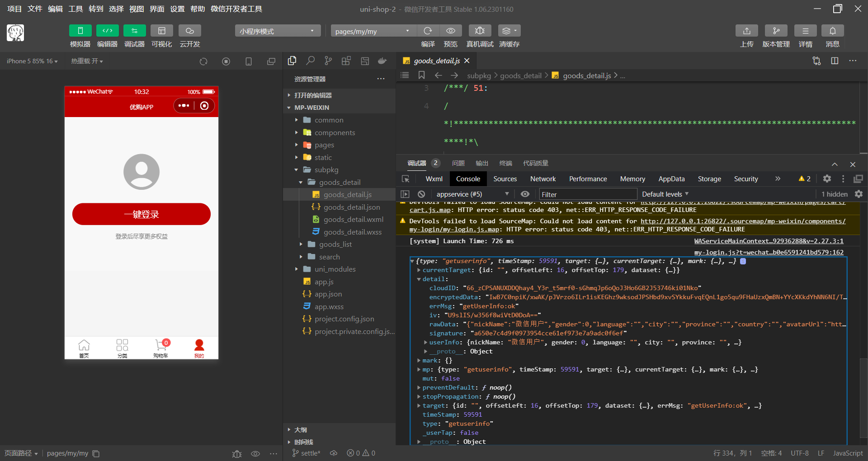This screenshot has height=461, width=868.
Task: Open the 可视化 visual editor
Action: [x=161, y=31]
